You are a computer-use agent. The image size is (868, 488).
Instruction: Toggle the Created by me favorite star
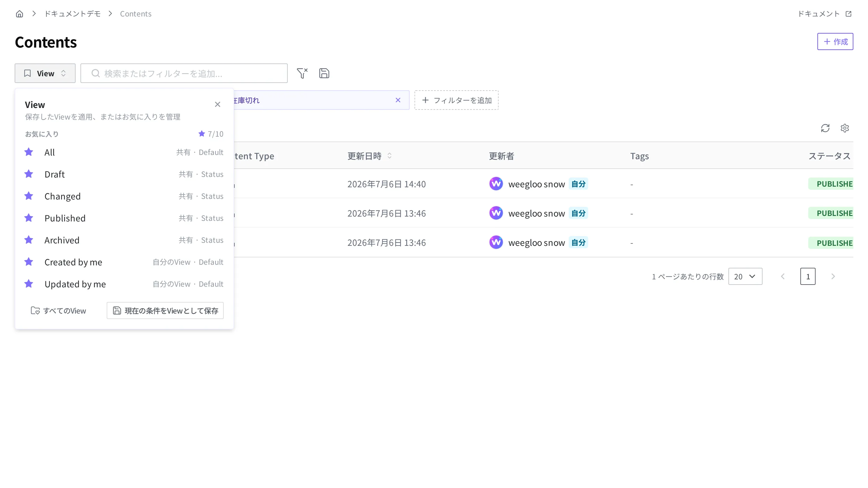point(29,262)
